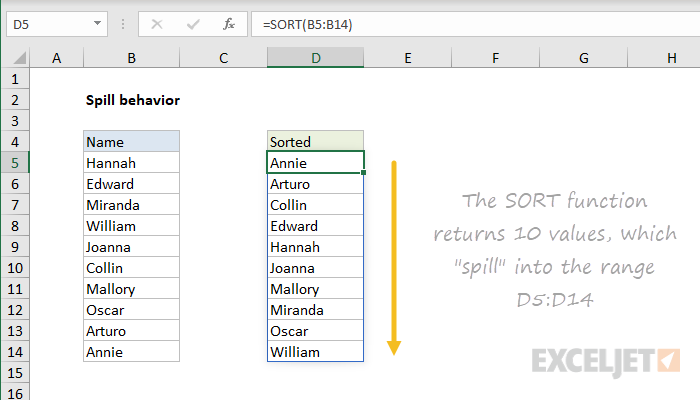Viewport: 700px width, 400px height.
Task: Click the Sorted header cell
Action: click(x=316, y=142)
